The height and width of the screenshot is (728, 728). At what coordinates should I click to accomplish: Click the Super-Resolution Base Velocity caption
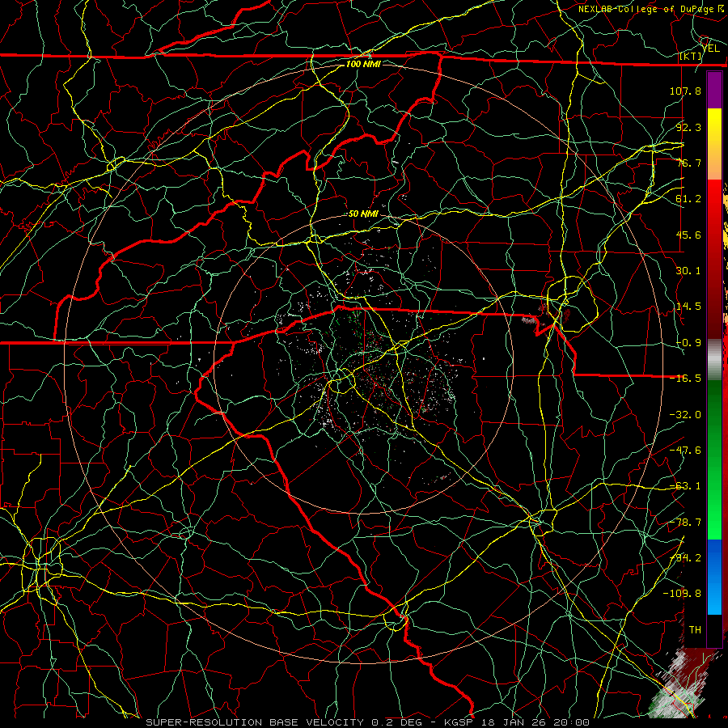point(368,722)
